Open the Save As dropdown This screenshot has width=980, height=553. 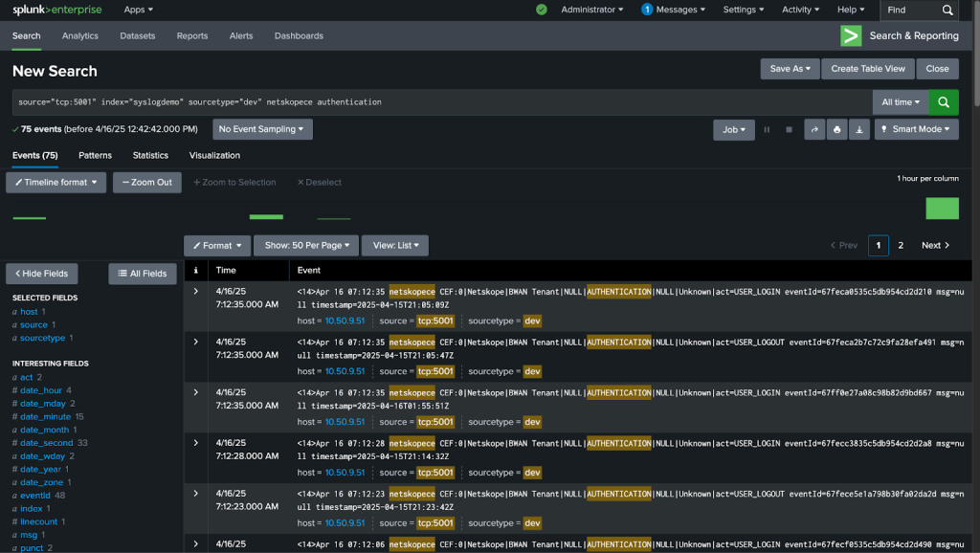(x=790, y=69)
